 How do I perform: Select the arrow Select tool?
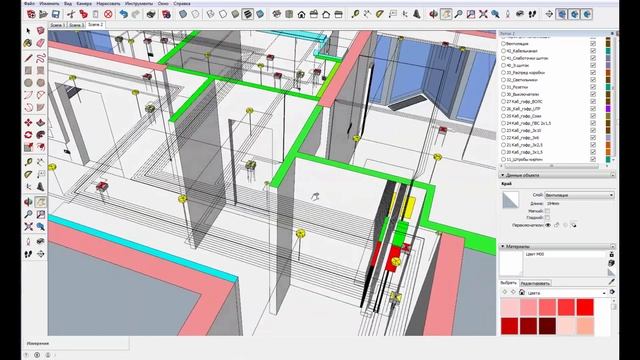[28, 31]
